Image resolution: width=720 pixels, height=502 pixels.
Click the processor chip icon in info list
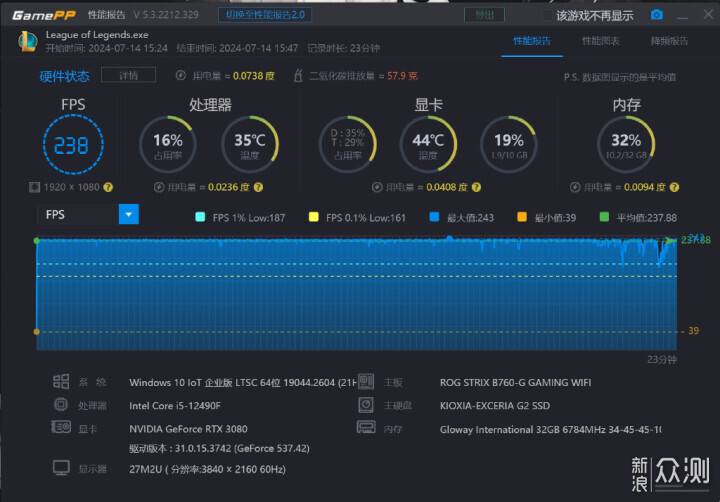(61, 405)
